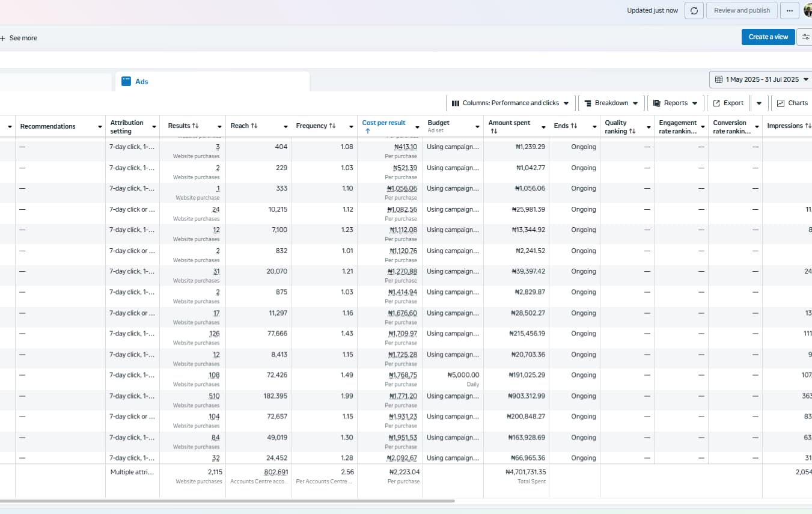Expand the Breakdown dropdown
This screenshot has height=514, width=812.
[x=611, y=103]
